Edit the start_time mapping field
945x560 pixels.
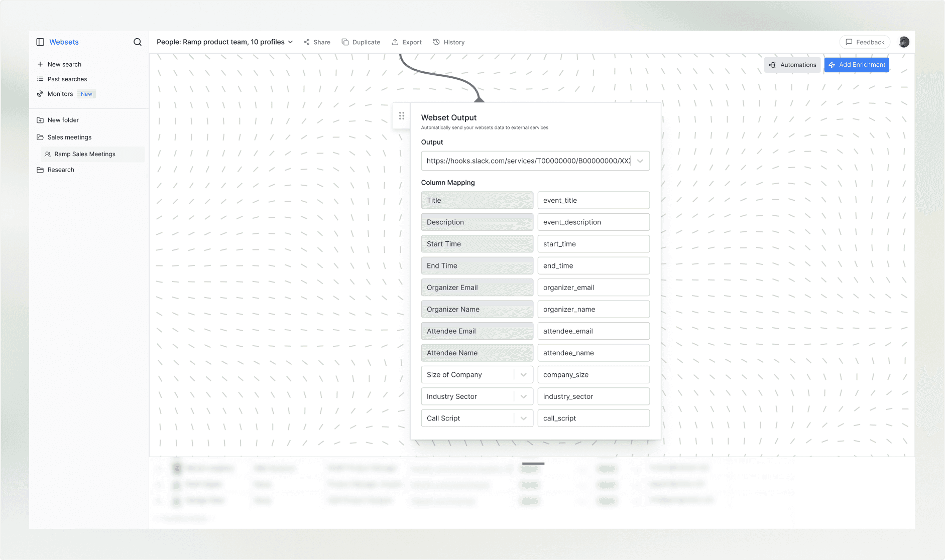(594, 244)
